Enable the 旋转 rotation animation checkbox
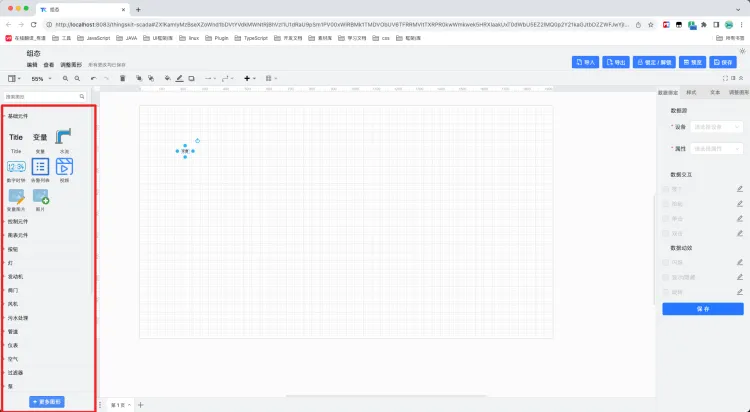Viewport: 750px width, 412px height. coord(665,292)
